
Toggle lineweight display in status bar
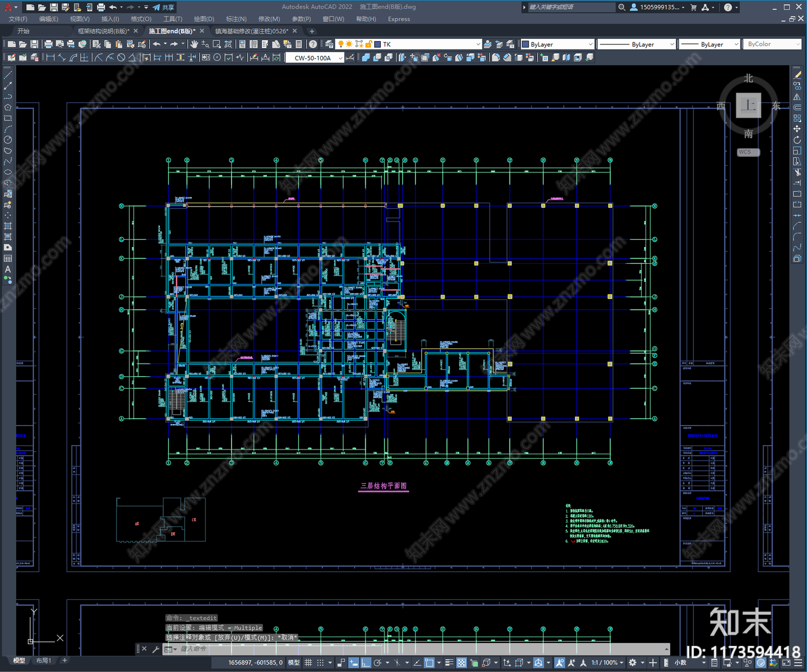coord(449,662)
